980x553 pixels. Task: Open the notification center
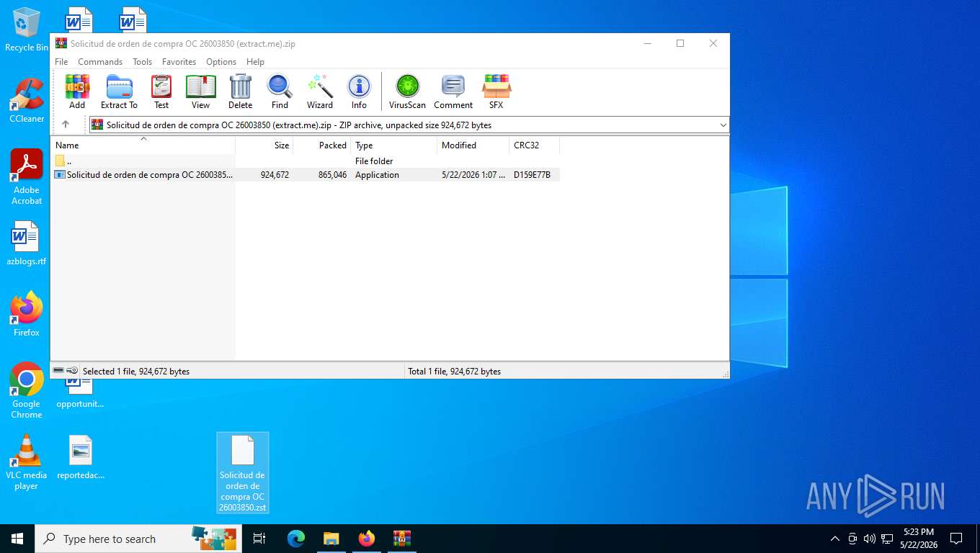point(956,539)
